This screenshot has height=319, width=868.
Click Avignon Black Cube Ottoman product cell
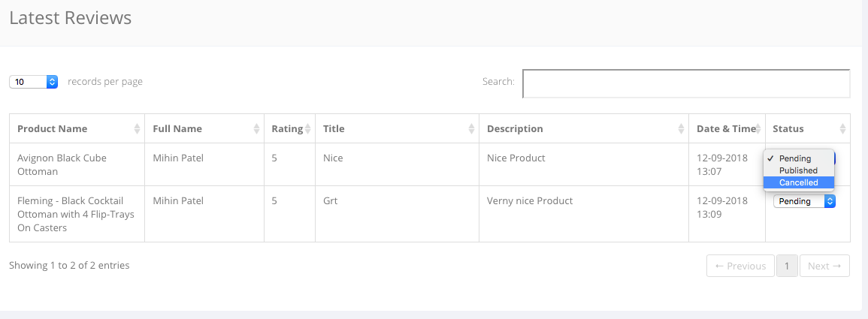tap(62, 164)
